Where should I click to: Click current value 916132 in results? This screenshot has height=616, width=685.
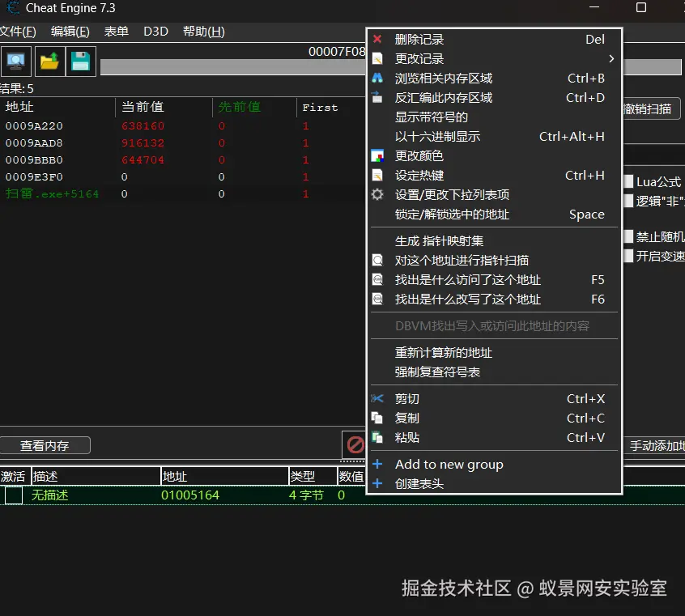click(x=143, y=142)
